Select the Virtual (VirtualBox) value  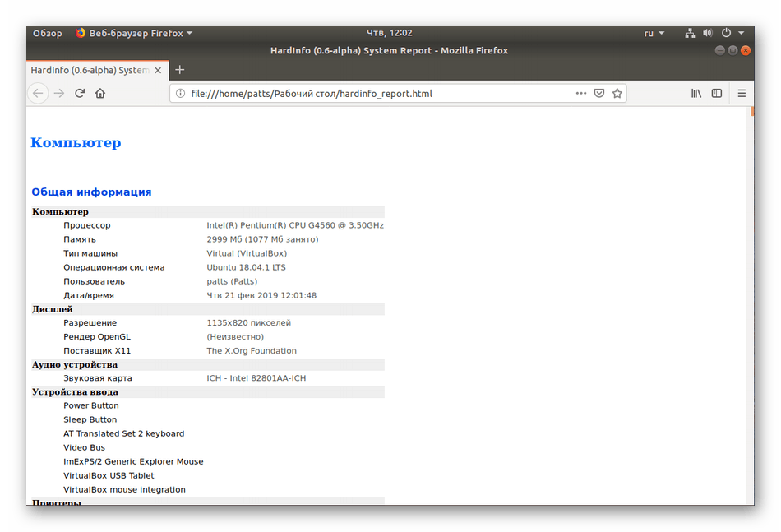[x=247, y=253]
